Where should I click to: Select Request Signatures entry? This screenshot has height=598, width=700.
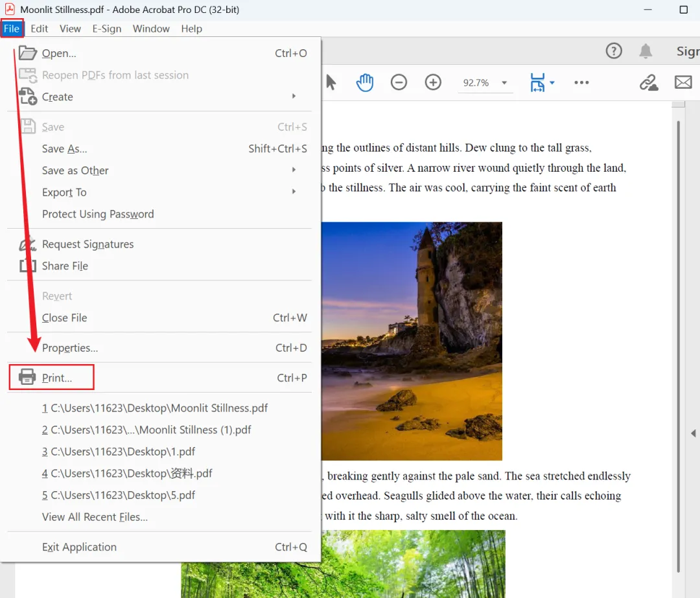[x=159, y=244]
